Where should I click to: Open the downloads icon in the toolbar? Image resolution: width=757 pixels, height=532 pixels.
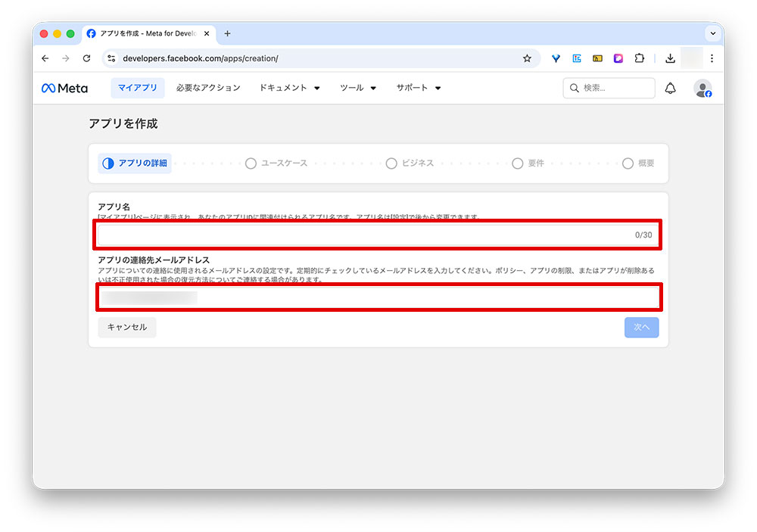coord(669,58)
